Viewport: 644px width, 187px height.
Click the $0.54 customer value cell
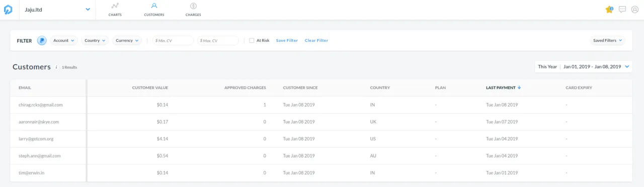[x=162, y=156]
